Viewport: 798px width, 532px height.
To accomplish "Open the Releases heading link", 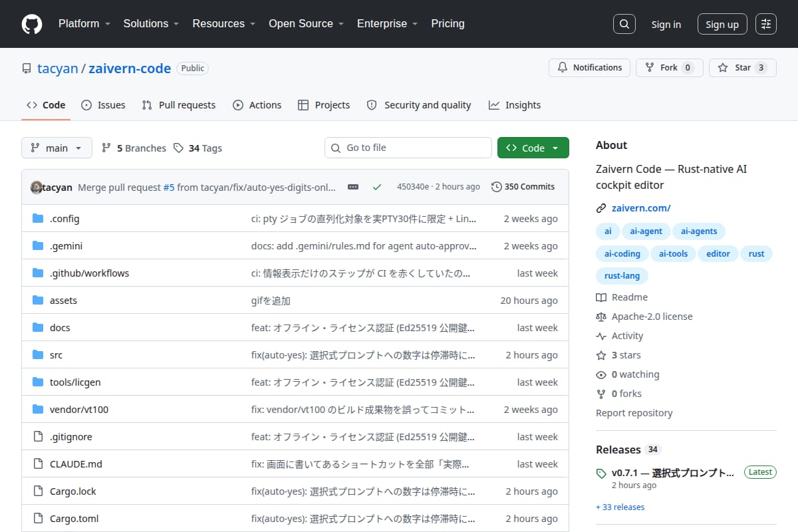I will click(628, 450).
